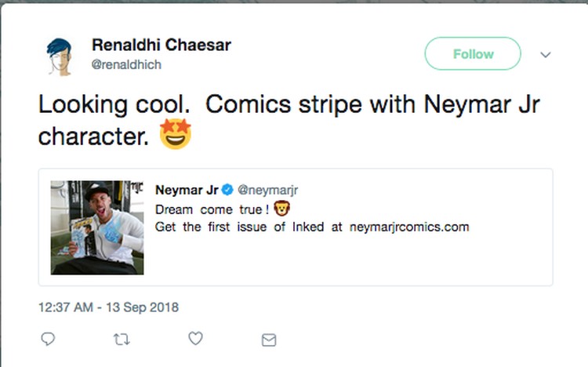The width and height of the screenshot is (588, 367).
Task: Like the tweet with heart icon
Action: pyautogui.click(x=195, y=339)
